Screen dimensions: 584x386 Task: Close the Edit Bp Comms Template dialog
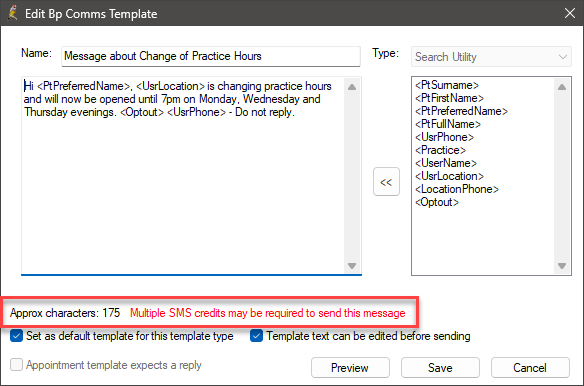[x=570, y=13]
